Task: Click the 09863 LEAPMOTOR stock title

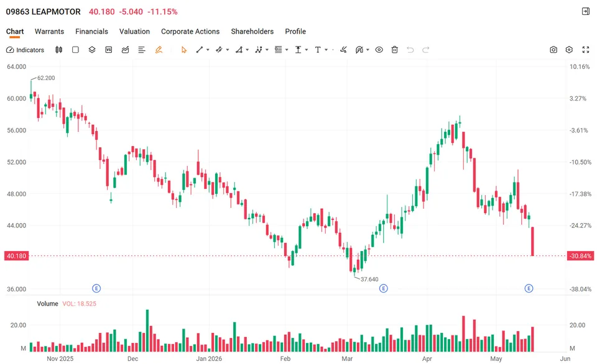Action: pos(43,12)
